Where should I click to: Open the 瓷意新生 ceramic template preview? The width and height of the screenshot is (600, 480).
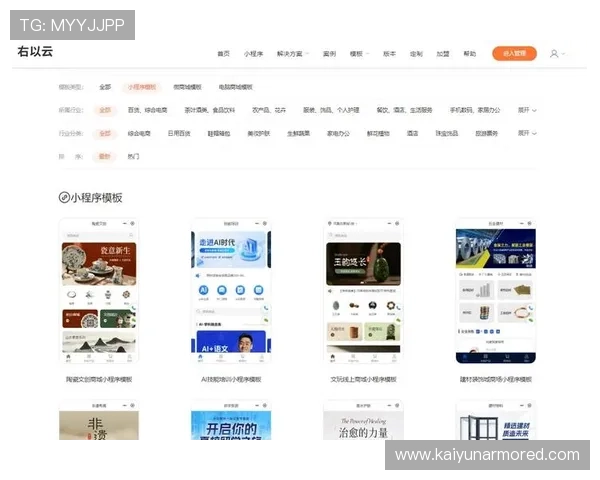pos(99,291)
